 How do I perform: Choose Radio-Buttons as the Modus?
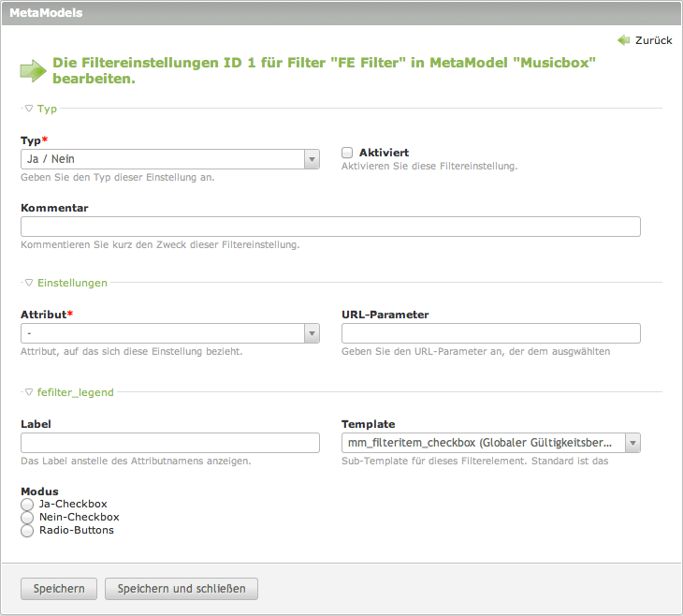[x=27, y=531]
